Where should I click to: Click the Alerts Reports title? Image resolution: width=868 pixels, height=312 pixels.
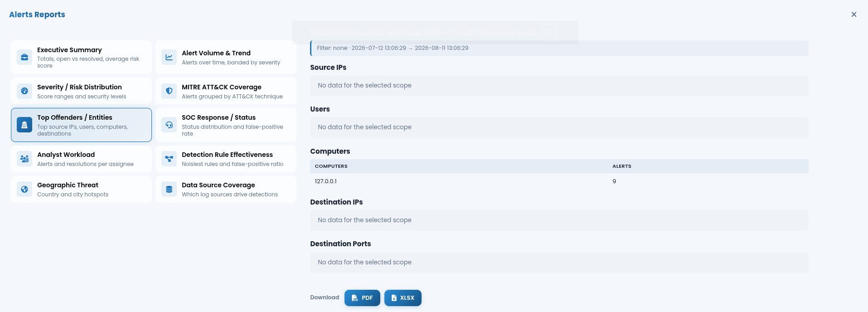pyautogui.click(x=37, y=15)
